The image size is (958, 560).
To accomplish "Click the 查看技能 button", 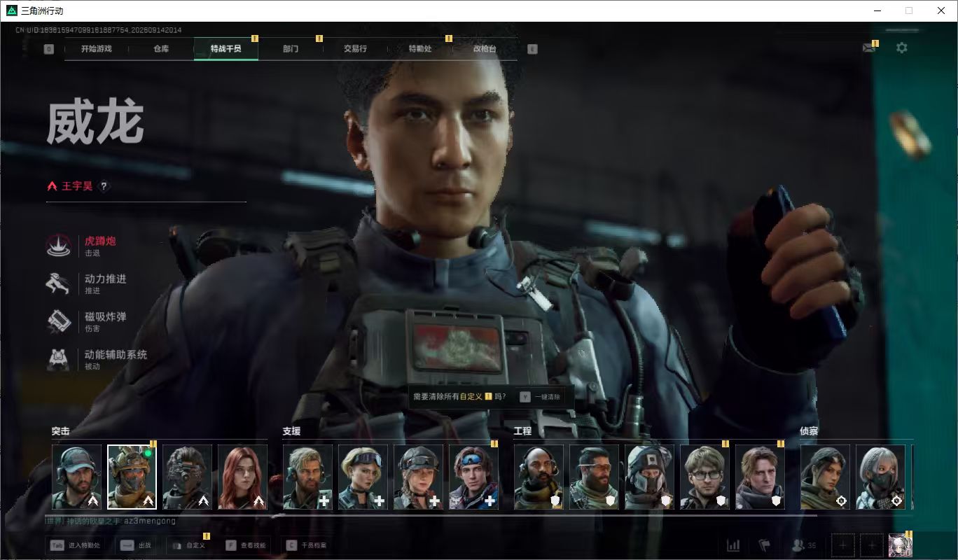I will 247,545.
